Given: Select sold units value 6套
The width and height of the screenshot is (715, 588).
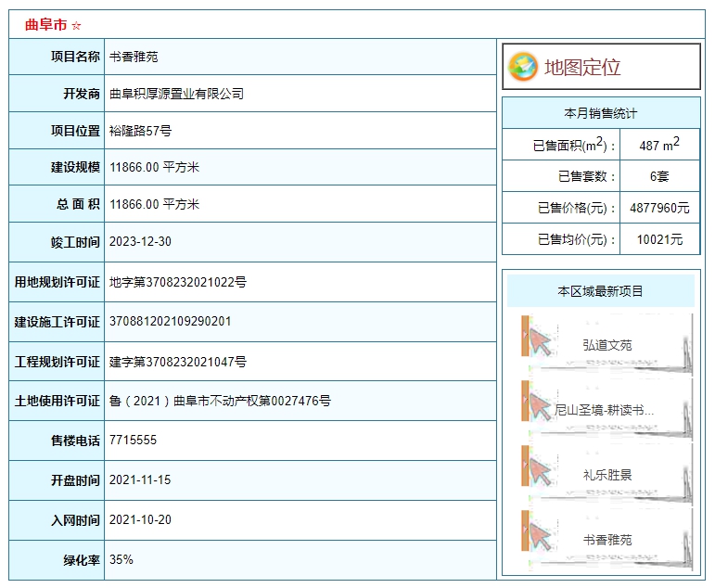Looking at the screenshot, I should 659,176.
